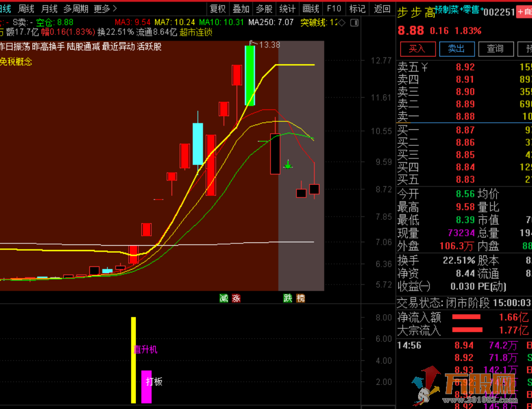532x409 pixels.
Task: Click the 大宗流入 value 1.77亿
Action: click(513, 330)
